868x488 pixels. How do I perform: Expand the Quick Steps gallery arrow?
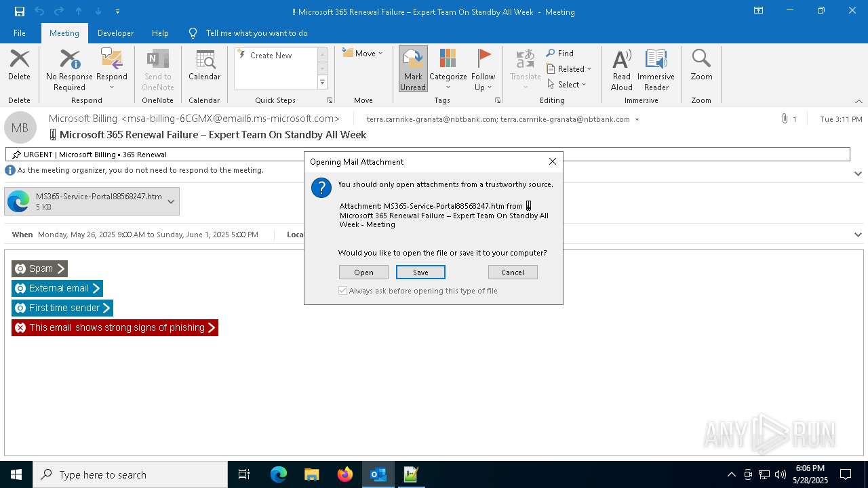(x=322, y=83)
